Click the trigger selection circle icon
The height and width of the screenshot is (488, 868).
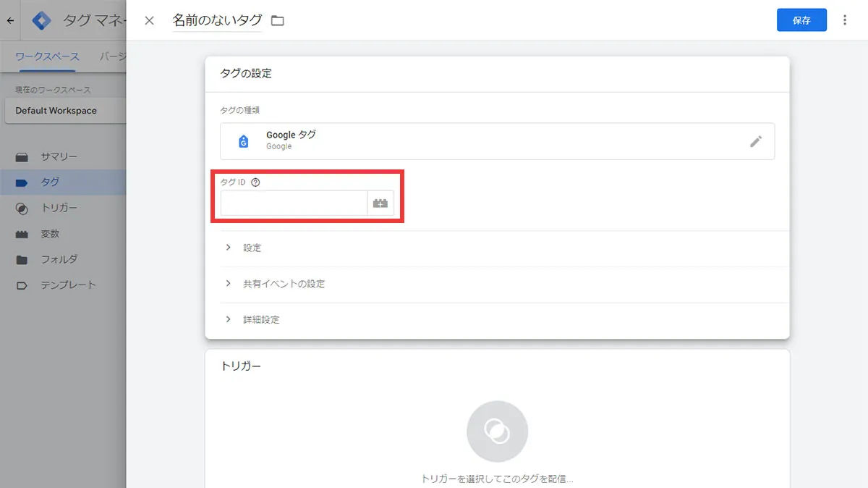coord(497,432)
